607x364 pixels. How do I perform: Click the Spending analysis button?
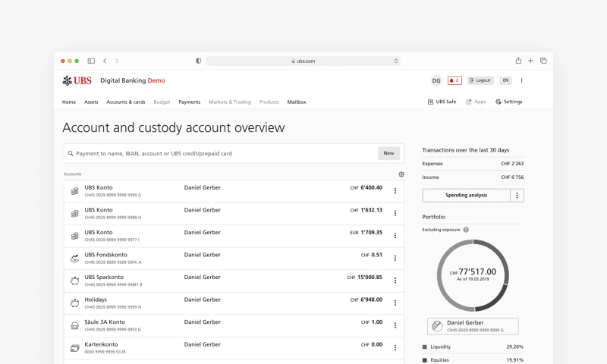[466, 195]
